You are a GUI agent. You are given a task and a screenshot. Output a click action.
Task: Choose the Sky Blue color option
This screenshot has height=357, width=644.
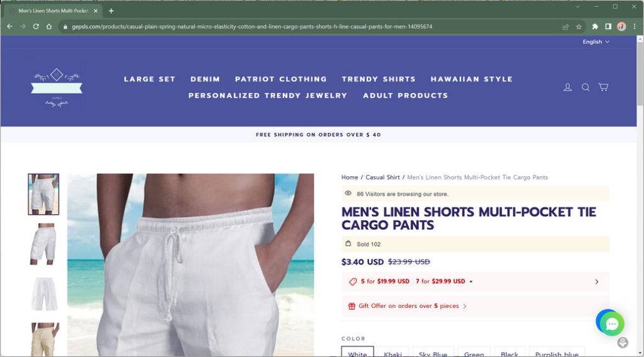[x=433, y=353]
